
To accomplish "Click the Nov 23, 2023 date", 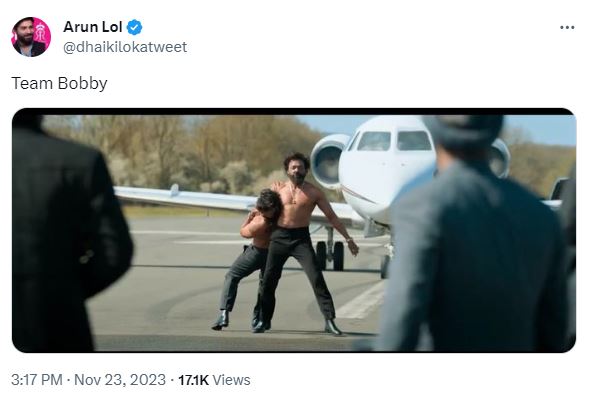I will (x=120, y=380).
